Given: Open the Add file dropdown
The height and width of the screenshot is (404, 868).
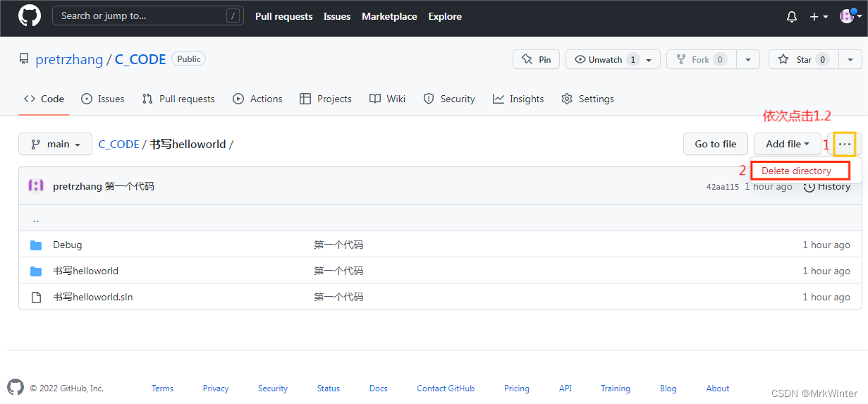Looking at the screenshot, I should [x=788, y=144].
